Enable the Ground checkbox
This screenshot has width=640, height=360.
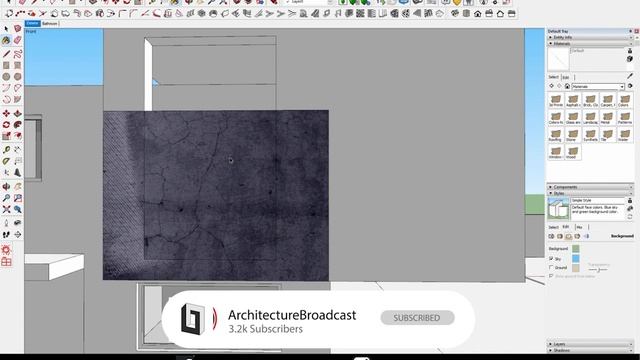[551, 267]
